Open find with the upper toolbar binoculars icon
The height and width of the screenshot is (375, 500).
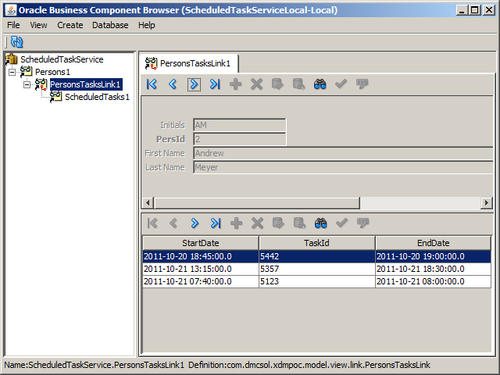click(320, 84)
